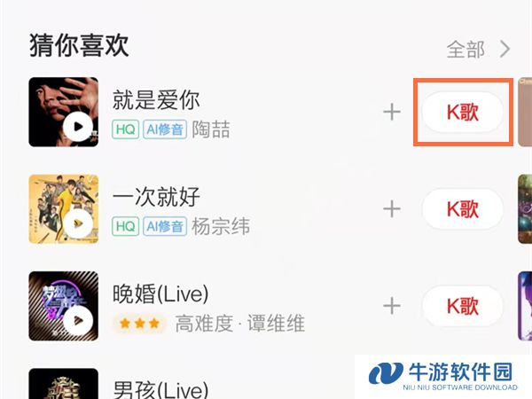Tap the K歌 button for 就是爱你
532x399 pixels.
pos(463,113)
